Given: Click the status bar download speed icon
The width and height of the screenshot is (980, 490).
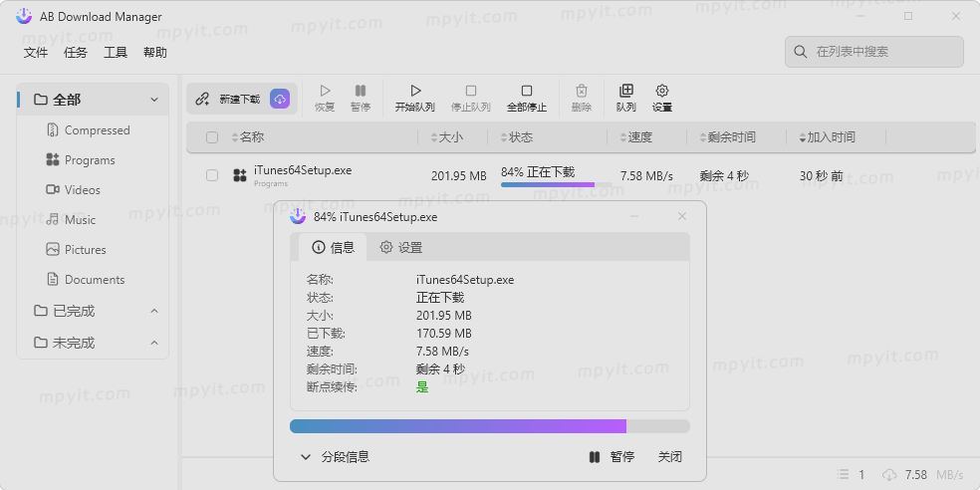Looking at the screenshot, I should click(x=889, y=475).
